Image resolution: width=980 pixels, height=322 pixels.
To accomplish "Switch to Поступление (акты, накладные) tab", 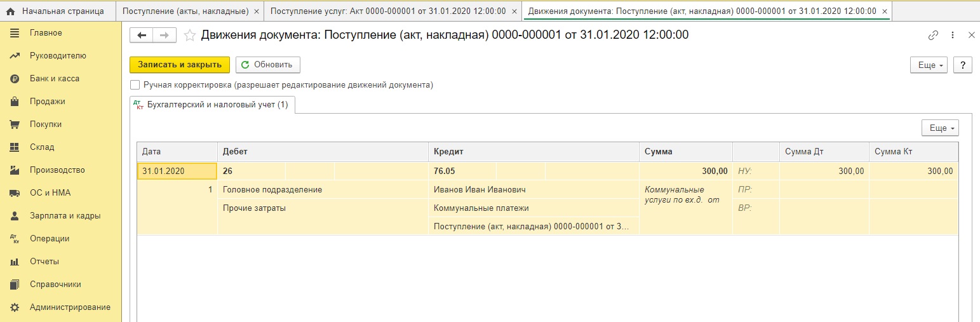I will coord(185,11).
